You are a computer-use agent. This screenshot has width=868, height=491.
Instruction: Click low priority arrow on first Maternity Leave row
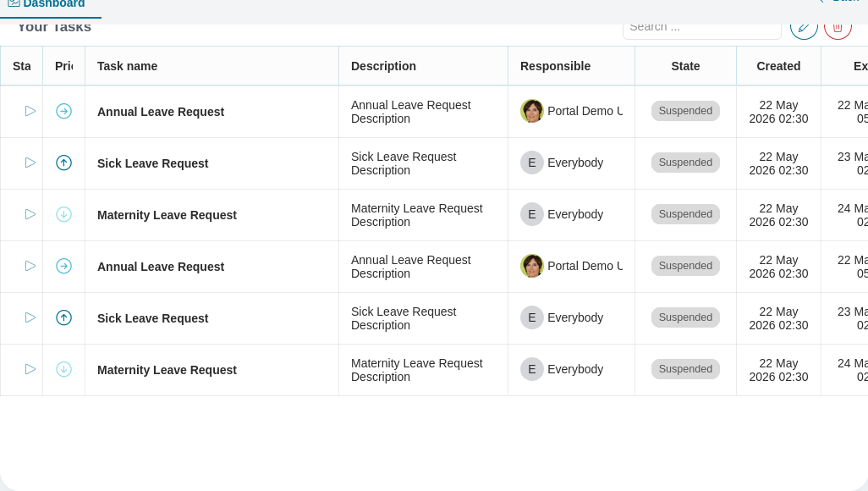coord(63,214)
